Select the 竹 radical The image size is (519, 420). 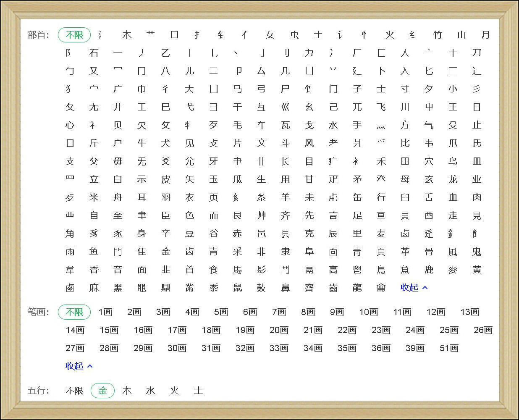click(438, 35)
